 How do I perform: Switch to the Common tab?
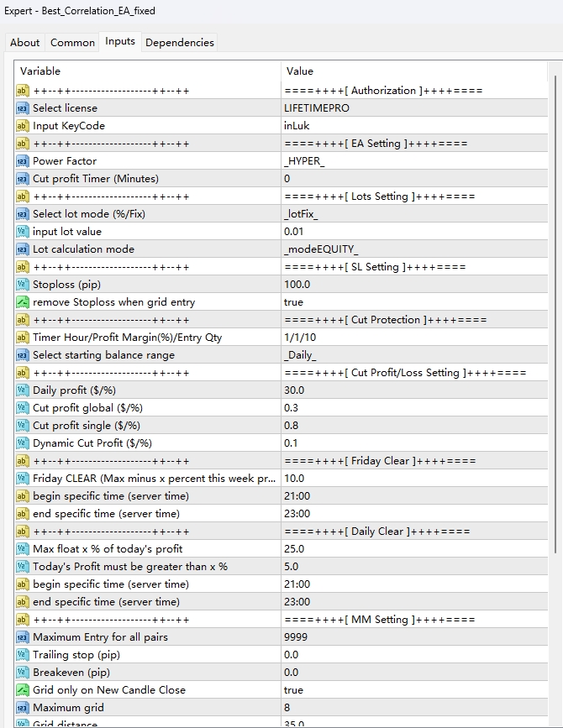point(72,42)
